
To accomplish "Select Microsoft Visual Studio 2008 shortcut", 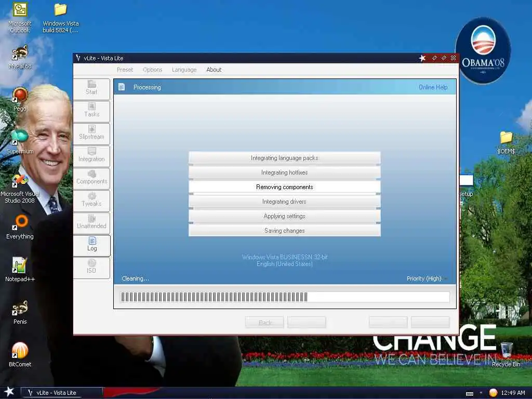I will (20, 188).
